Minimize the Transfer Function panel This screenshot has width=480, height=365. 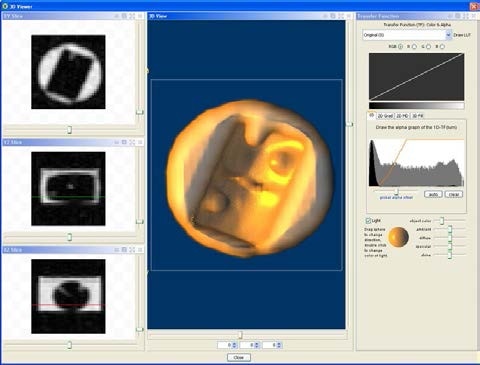(x=450, y=16)
